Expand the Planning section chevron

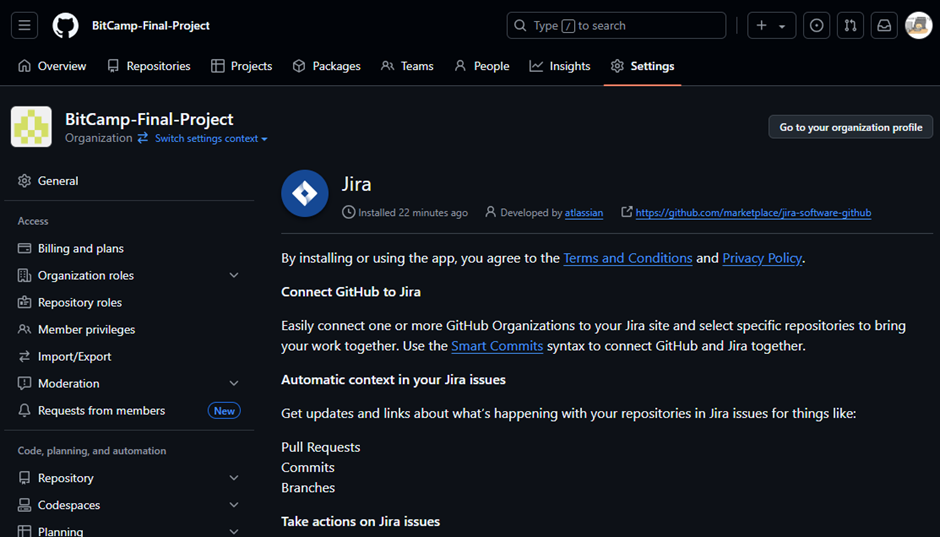[234, 531]
